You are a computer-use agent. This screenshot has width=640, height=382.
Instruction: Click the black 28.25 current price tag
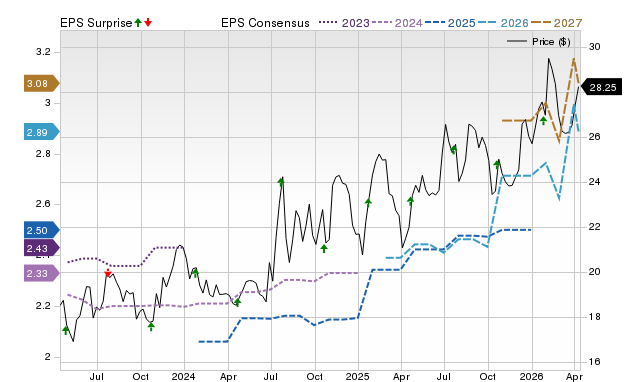pos(600,87)
